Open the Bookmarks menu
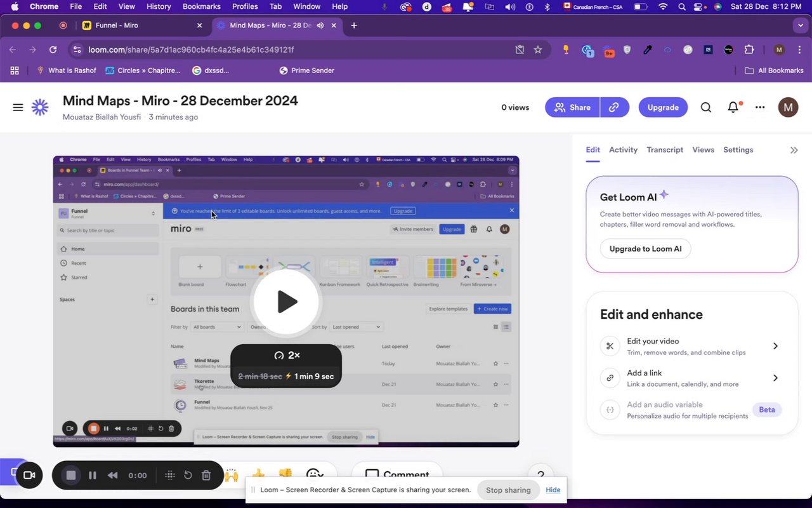812x508 pixels. tap(202, 6)
